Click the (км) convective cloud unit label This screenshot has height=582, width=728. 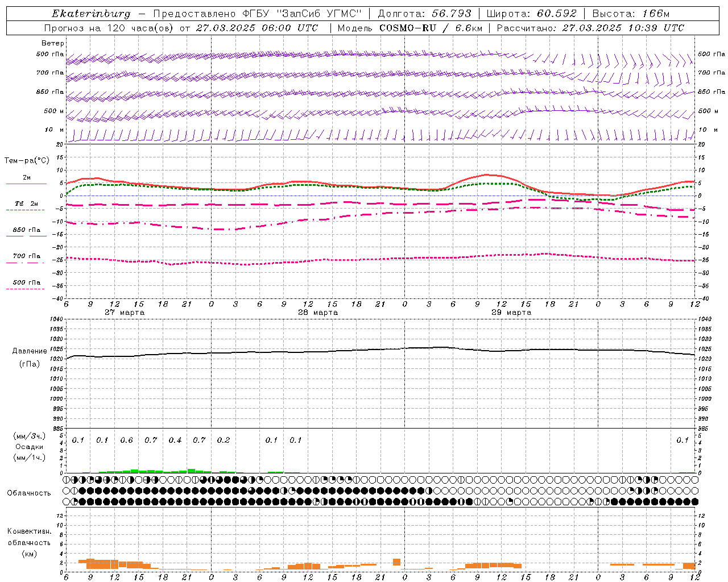pos(29,554)
